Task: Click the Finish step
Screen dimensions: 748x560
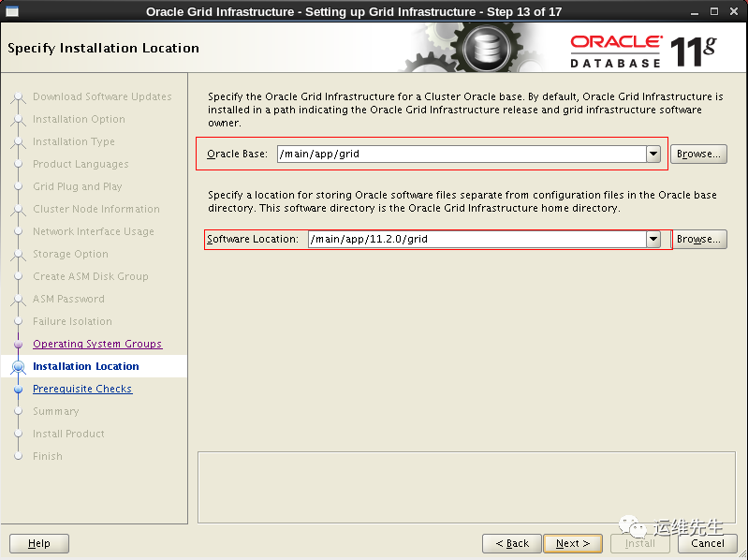Action: (47, 456)
